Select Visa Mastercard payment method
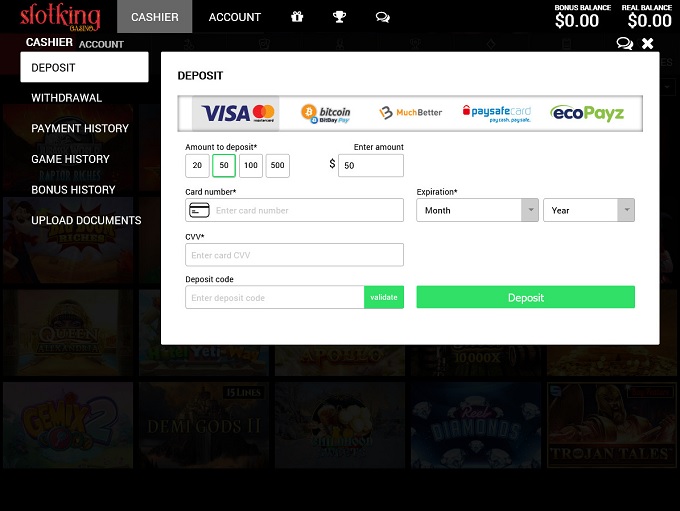 coord(238,113)
